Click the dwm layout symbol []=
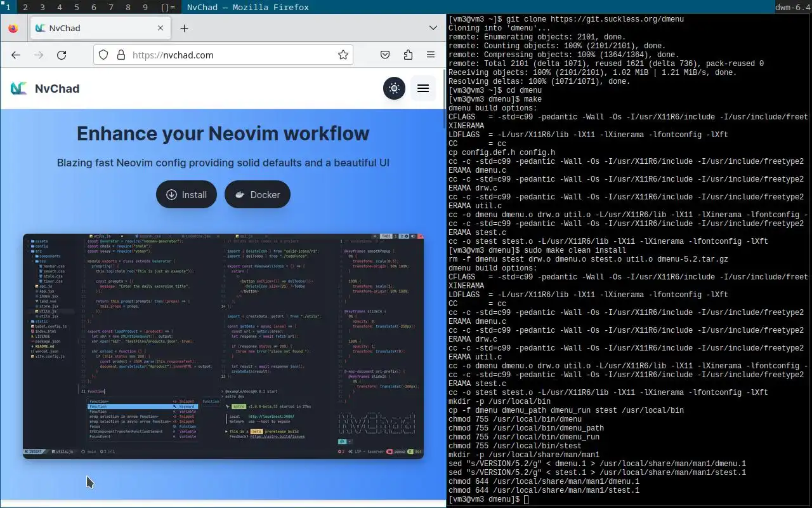Image resolution: width=812 pixels, height=508 pixels. pos(167,7)
